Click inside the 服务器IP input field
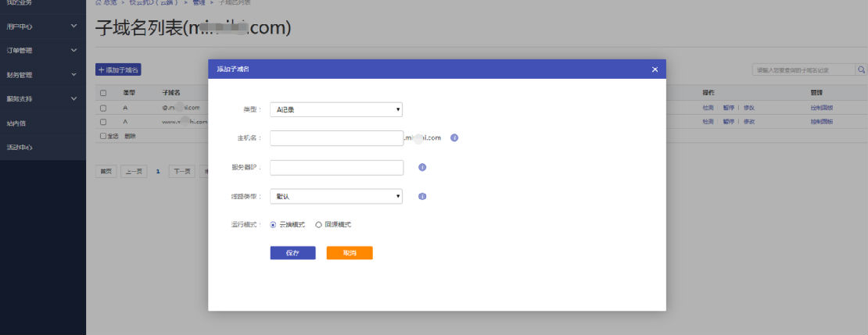The height and width of the screenshot is (335, 868). [336, 167]
